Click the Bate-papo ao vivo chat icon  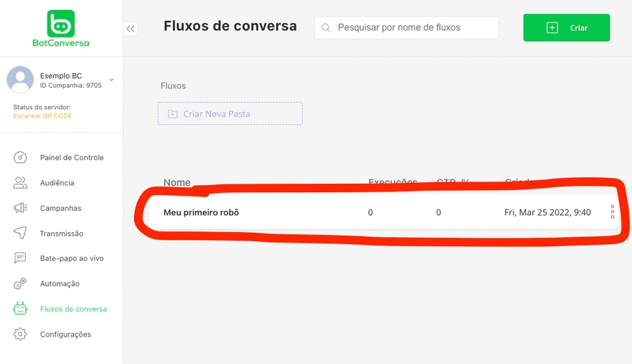[20, 258]
